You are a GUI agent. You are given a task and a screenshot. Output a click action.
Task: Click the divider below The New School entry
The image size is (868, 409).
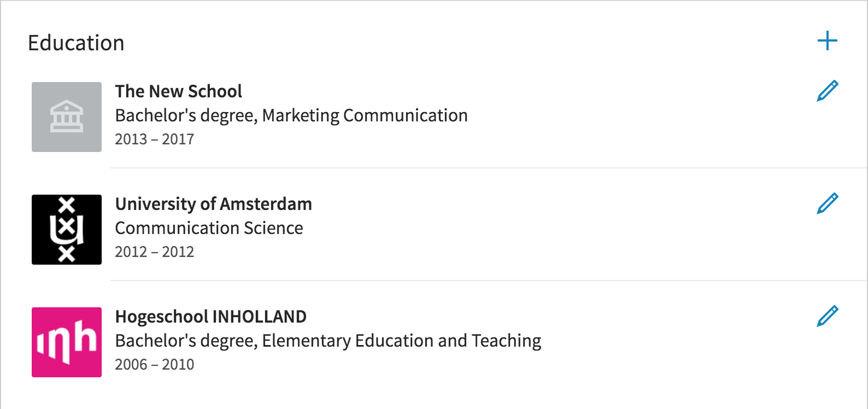pyautogui.click(x=489, y=168)
